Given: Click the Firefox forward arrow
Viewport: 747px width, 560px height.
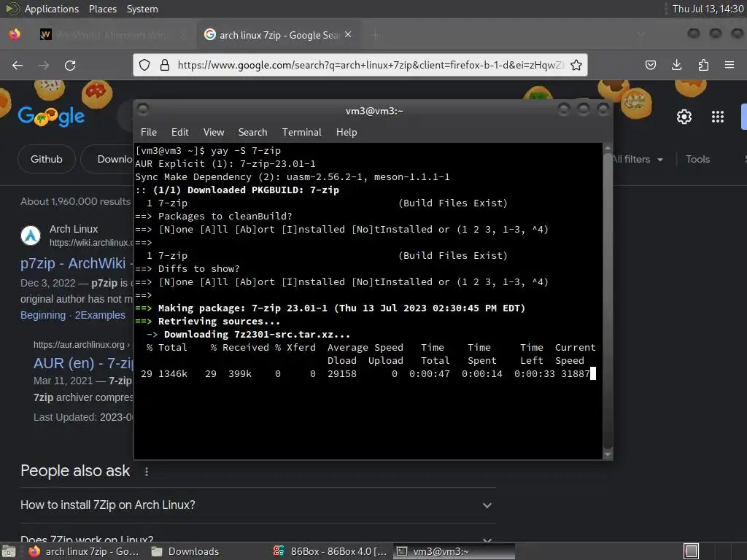Looking at the screenshot, I should (43, 65).
